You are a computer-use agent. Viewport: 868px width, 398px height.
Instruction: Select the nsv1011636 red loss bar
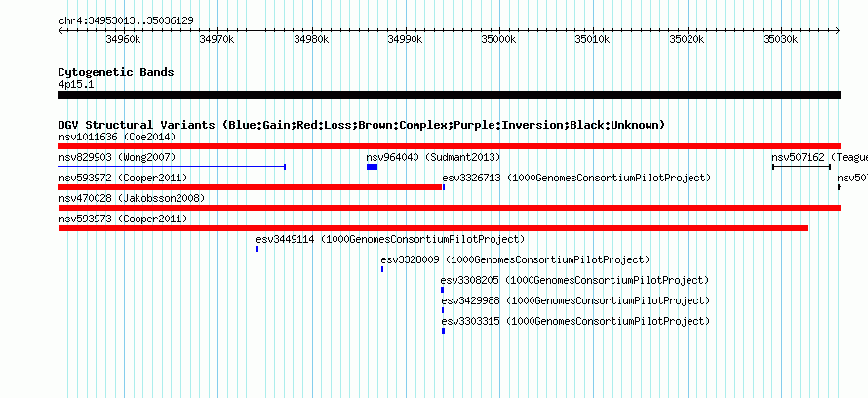(449, 146)
